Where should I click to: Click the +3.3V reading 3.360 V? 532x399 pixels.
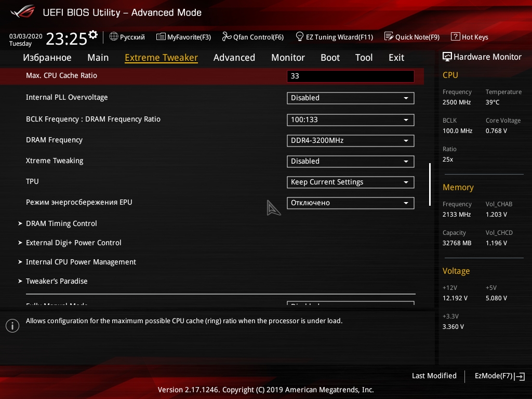pyautogui.click(x=453, y=326)
